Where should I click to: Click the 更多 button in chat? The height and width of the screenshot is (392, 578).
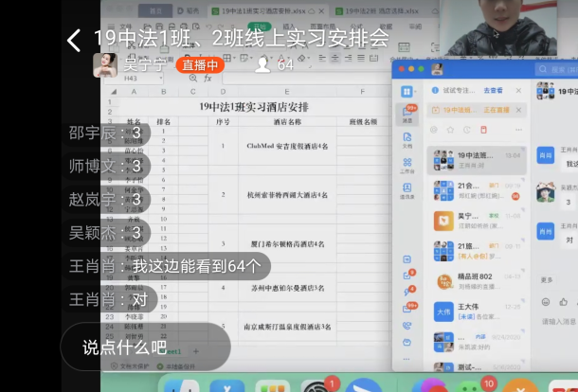[547, 280]
